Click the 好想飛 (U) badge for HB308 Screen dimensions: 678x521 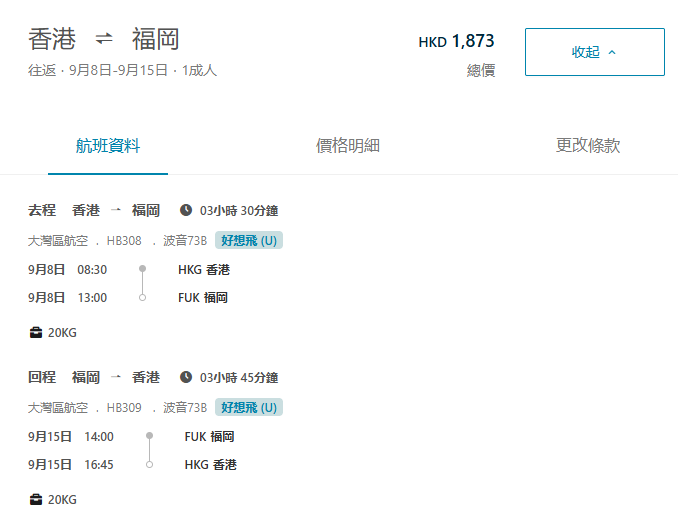point(249,240)
